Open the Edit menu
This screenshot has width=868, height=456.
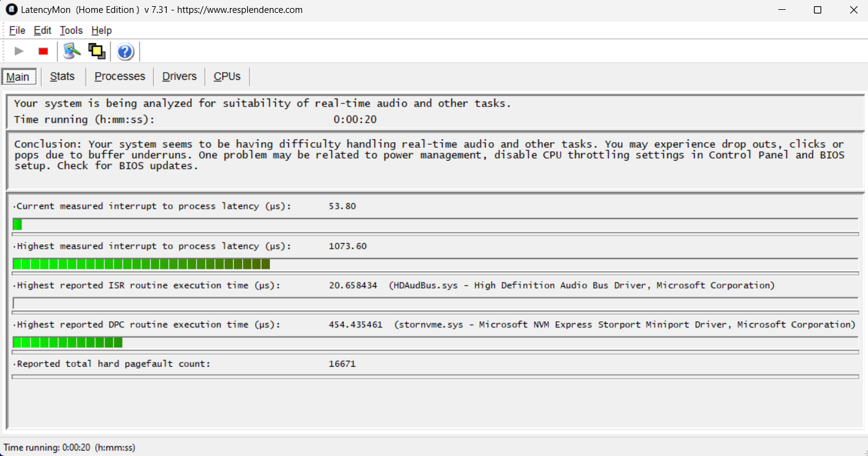[x=42, y=30]
